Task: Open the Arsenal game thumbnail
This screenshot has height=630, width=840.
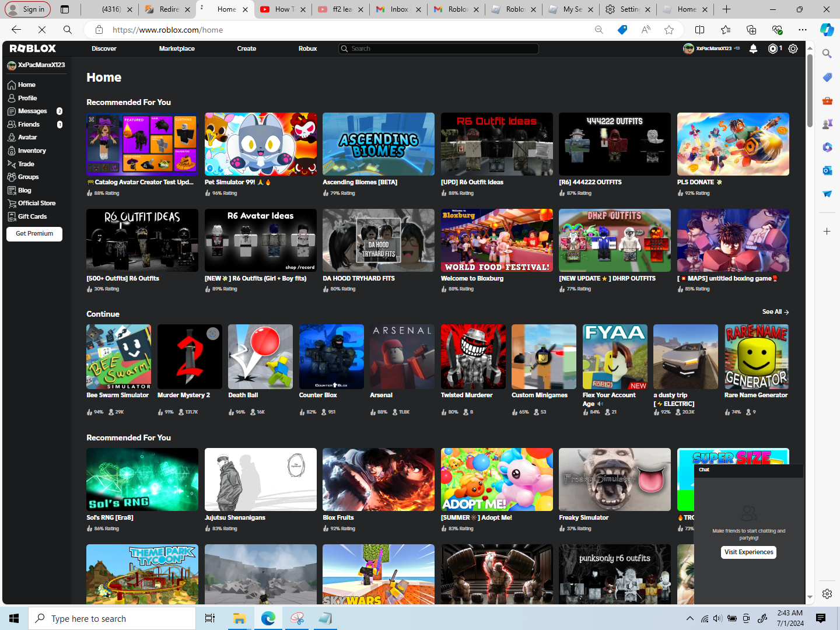Action: (x=402, y=357)
